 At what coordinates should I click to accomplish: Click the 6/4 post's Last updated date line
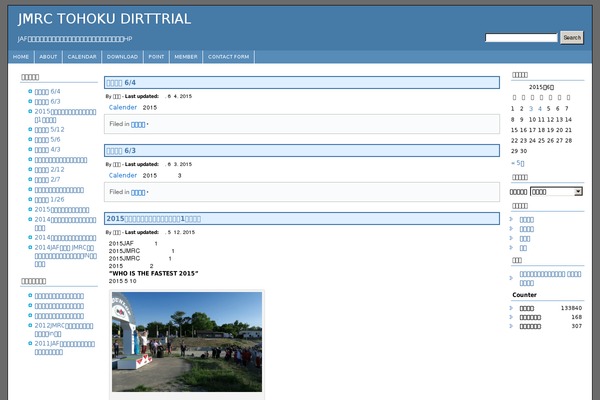149,96
